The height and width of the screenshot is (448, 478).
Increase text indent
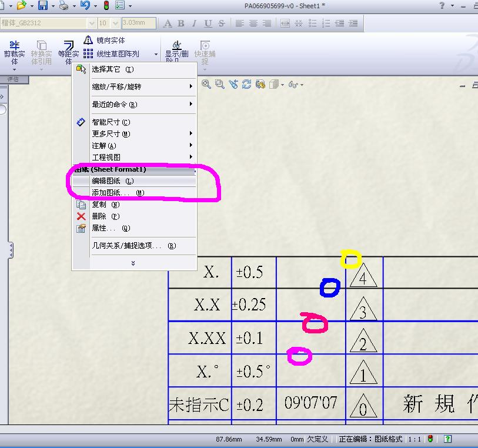353,23
